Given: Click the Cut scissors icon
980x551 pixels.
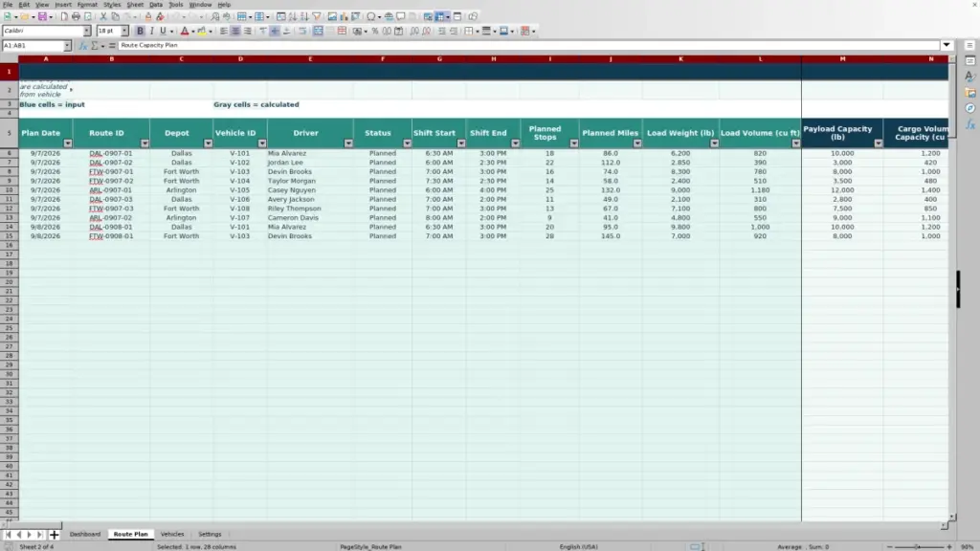Looking at the screenshot, I should click(x=103, y=16).
